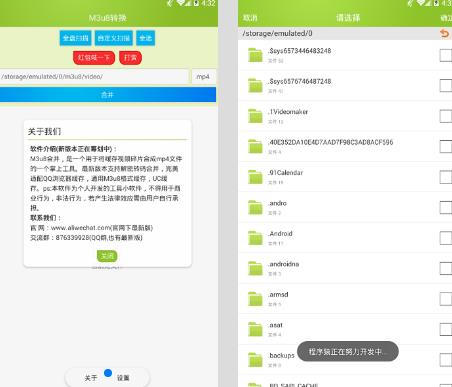Select the folder name backups
Viewport: 452px width, 387px height.
[x=282, y=355]
